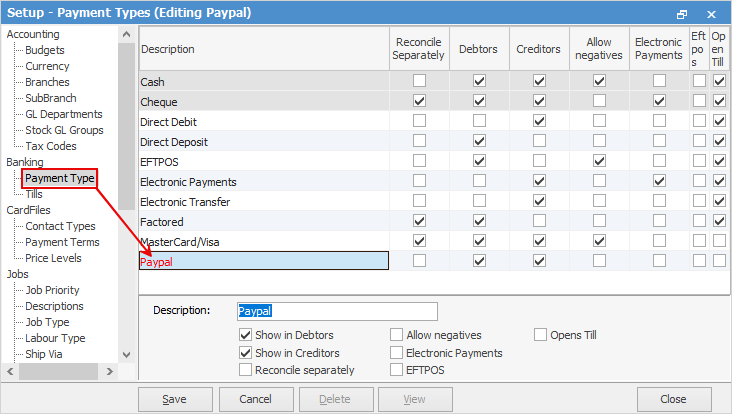Toggle Allow negatives checkbox in EFTPOS row
Image resolution: width=732 pixels, height=414 pixels.
click(x=599, y=161)
